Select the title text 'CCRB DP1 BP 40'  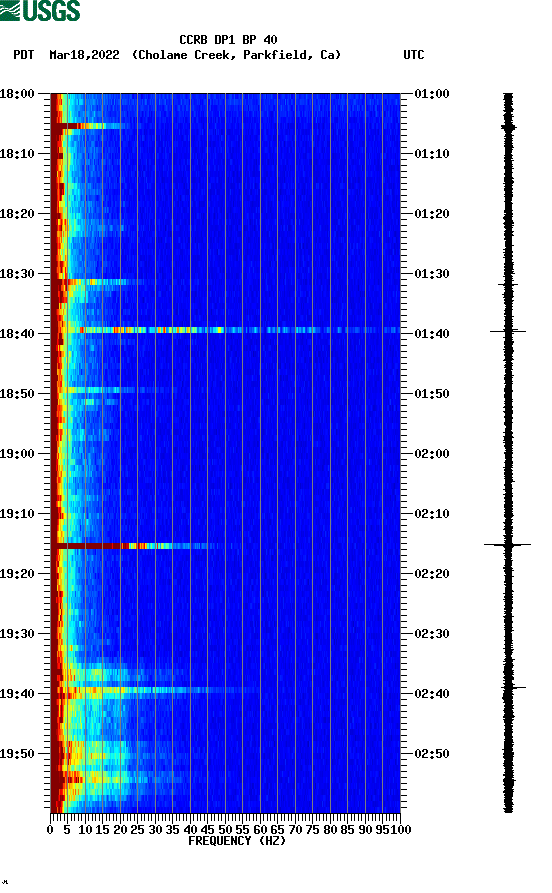(x=228, y=40)
